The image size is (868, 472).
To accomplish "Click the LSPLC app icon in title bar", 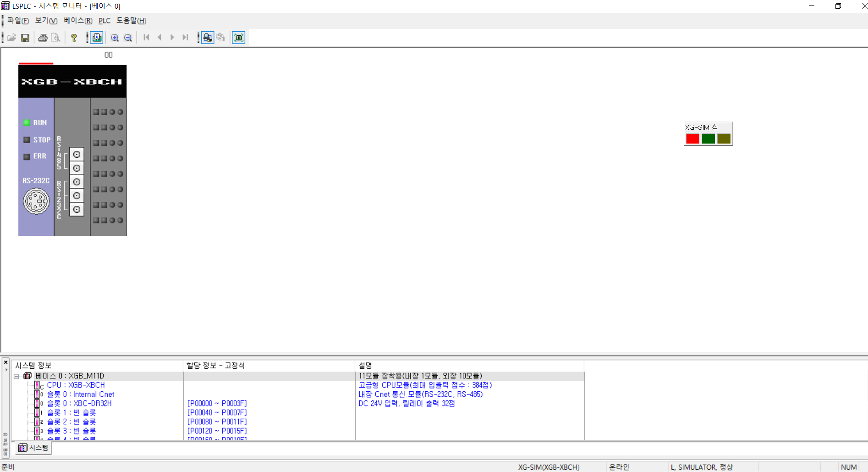I will click(x=5, y=6).
